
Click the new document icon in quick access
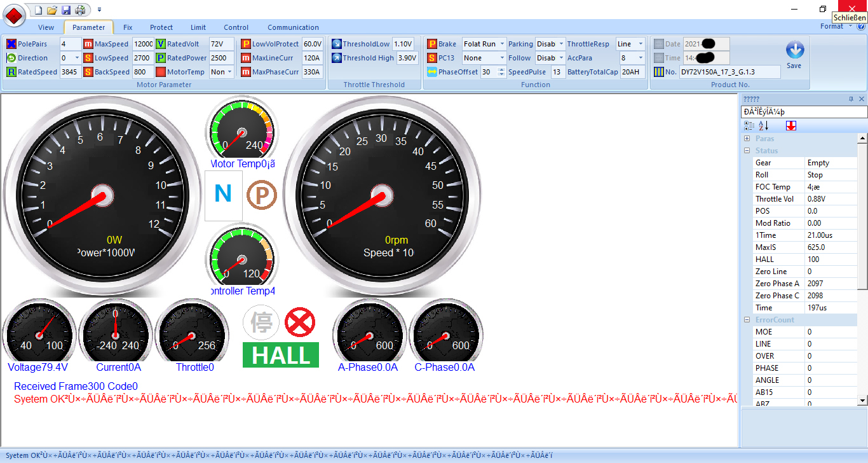tap(38, 10)
